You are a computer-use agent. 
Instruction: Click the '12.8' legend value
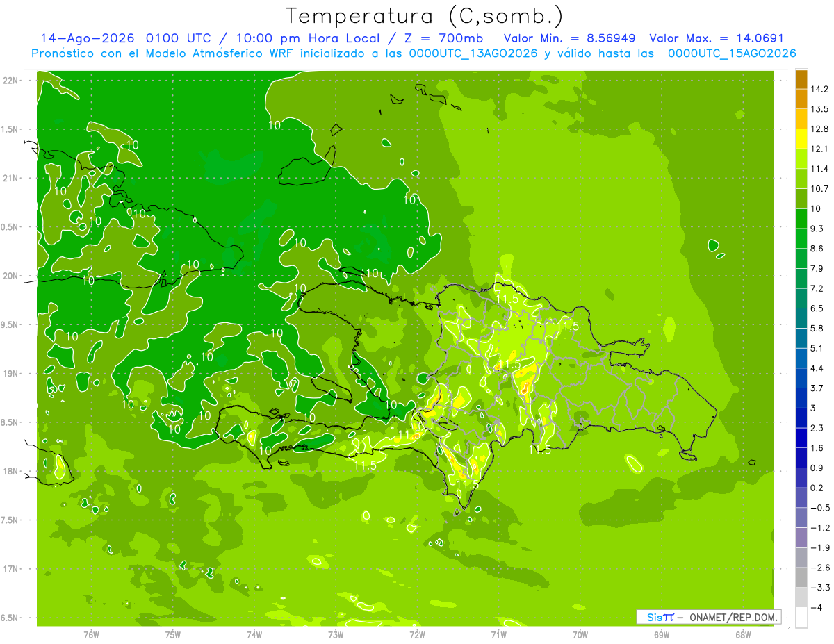[819, 129]
